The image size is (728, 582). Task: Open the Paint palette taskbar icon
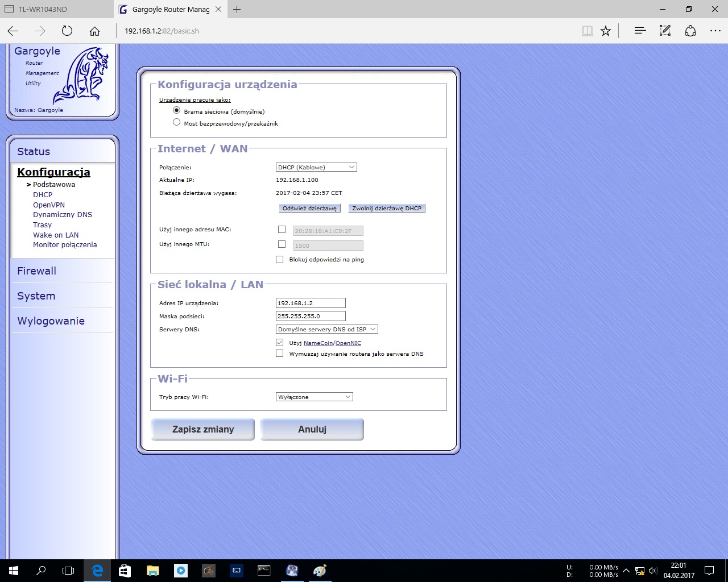[x=320, y=571]
